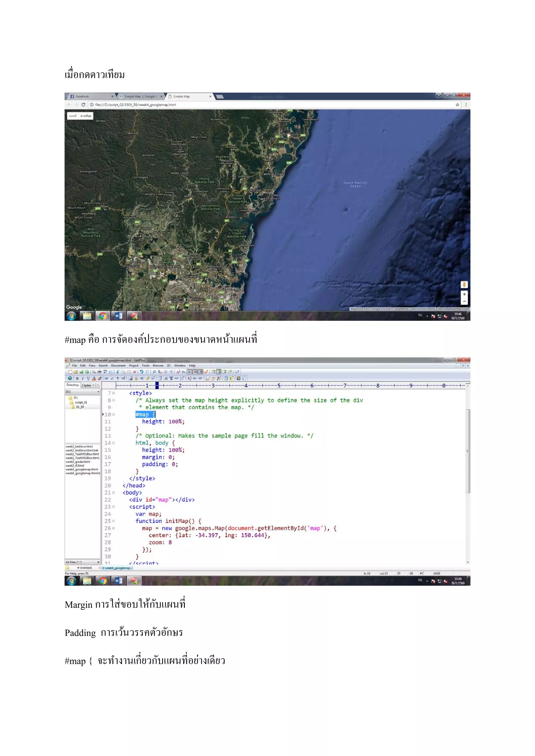Collapse the script fold marker at line 23
The width and height of the screenshot is (535, 756).
[113, 507]
